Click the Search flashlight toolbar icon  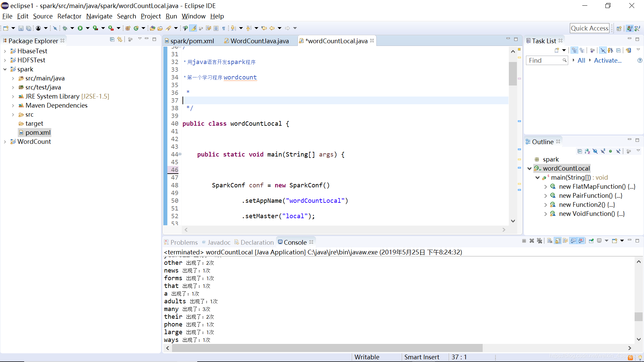pyautogui.click(x=168, y=28)
